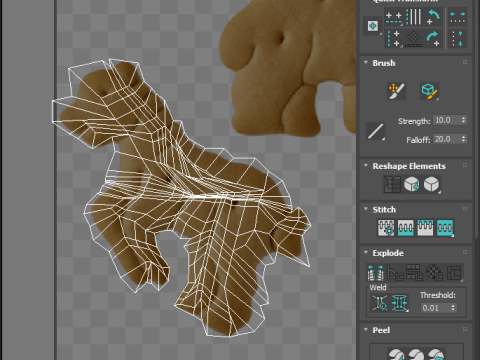Click Align Horizontally to Pivot icon

393,17
